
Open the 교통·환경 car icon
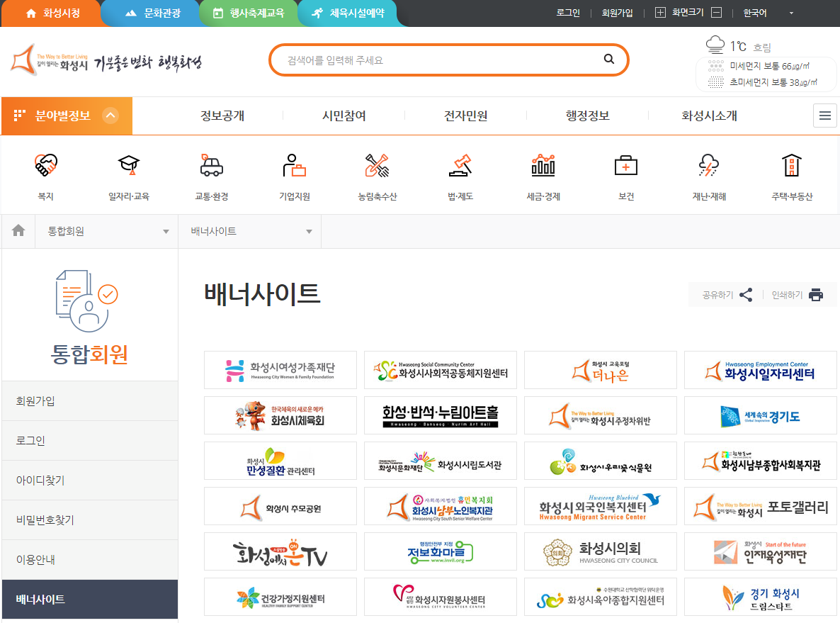tap(212, 165)
